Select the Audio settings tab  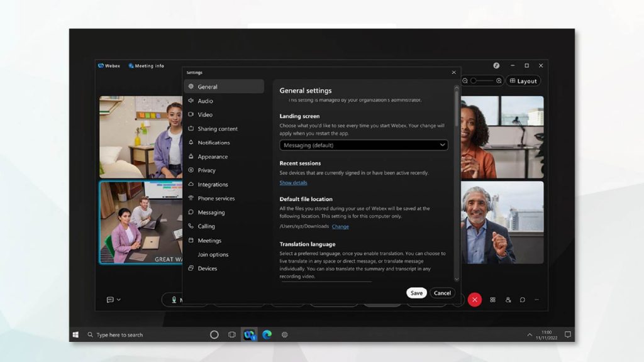pyautogui.click(x=205, y=101)
